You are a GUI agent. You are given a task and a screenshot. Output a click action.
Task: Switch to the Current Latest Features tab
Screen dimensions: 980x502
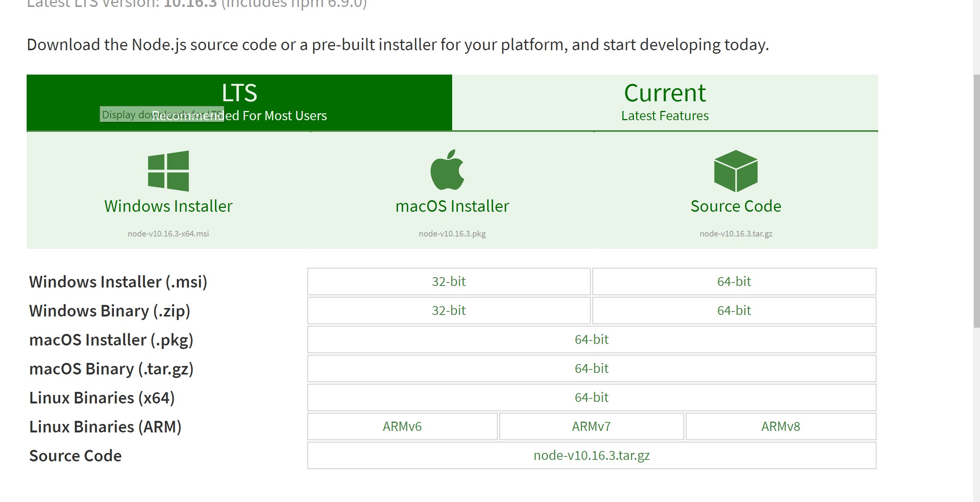[x=665, y=102]
